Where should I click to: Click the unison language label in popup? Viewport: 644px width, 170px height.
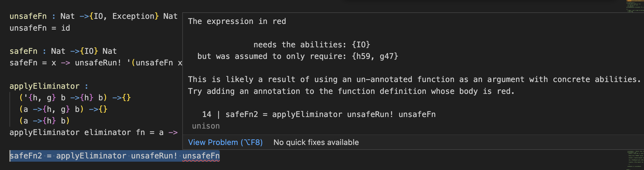(206, 126)
